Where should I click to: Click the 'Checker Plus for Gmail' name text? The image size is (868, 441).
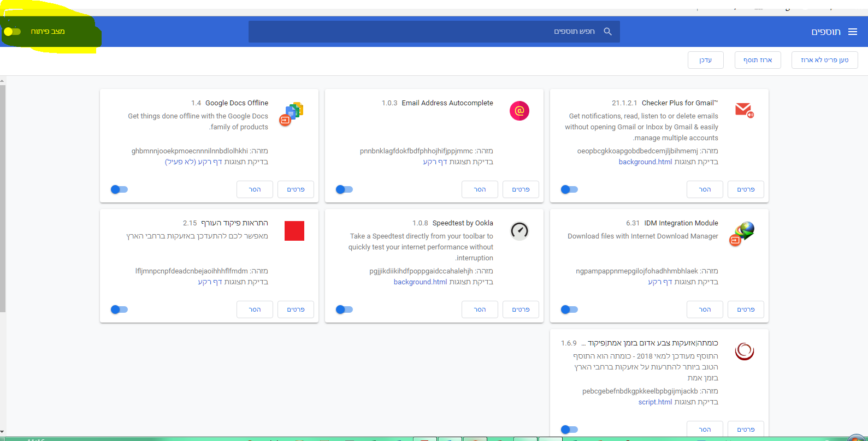(680, 103)
